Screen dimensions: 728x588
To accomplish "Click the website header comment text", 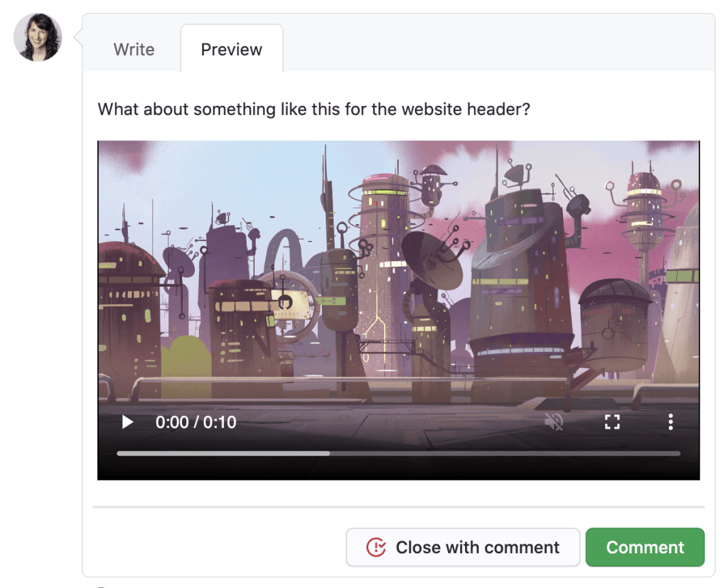I will (314, 110).
